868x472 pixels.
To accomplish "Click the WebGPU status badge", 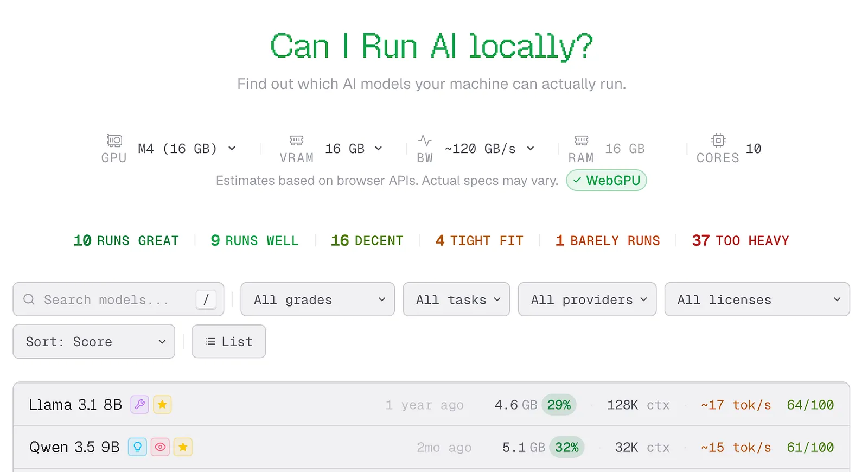I will [x=607, y=181].
